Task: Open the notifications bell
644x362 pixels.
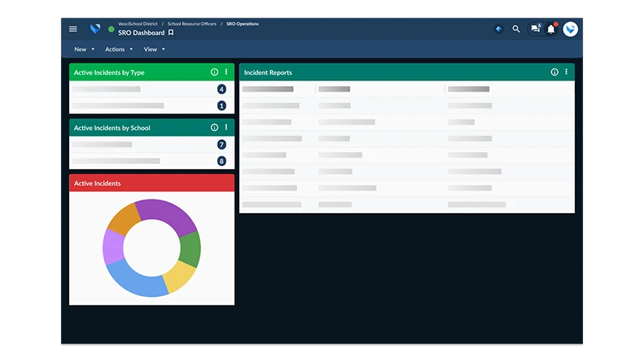Action: pos(551,29)
